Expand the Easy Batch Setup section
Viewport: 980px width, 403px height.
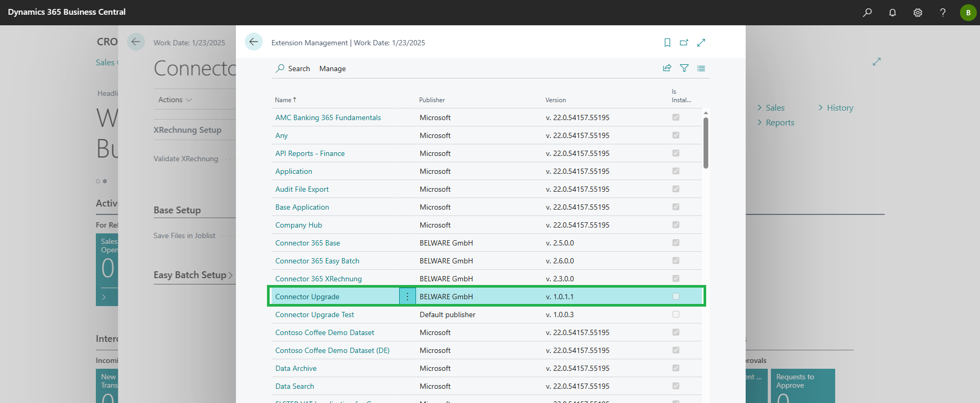[193, 275]
